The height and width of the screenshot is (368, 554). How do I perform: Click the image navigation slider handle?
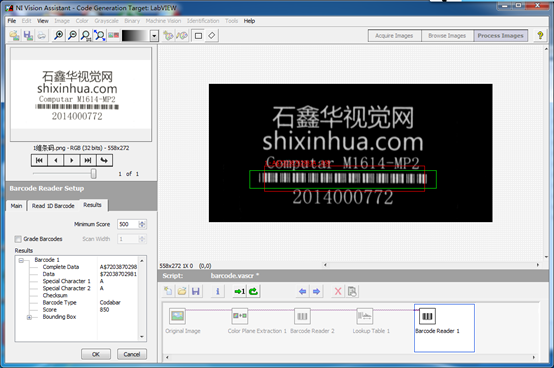[x=94, y=174]
